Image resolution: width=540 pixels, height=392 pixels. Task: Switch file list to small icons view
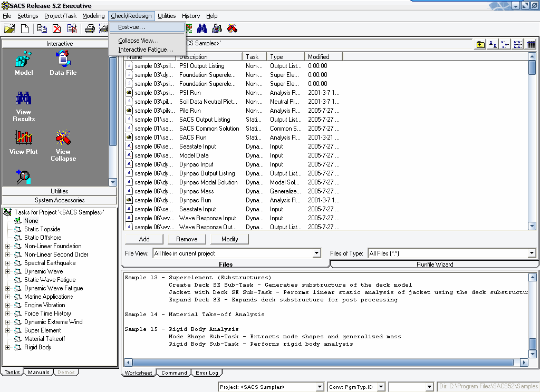pyautogui.click(x=505, y=44)
